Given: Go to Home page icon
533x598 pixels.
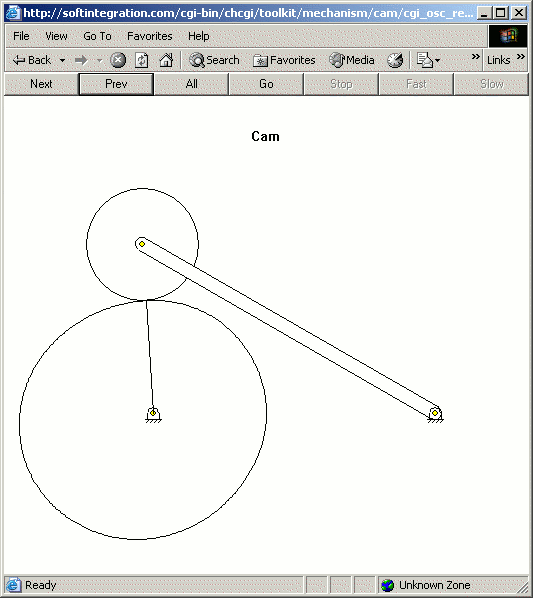Looking at the screenshot, I should pyautogui.click(x=166, y=60).
